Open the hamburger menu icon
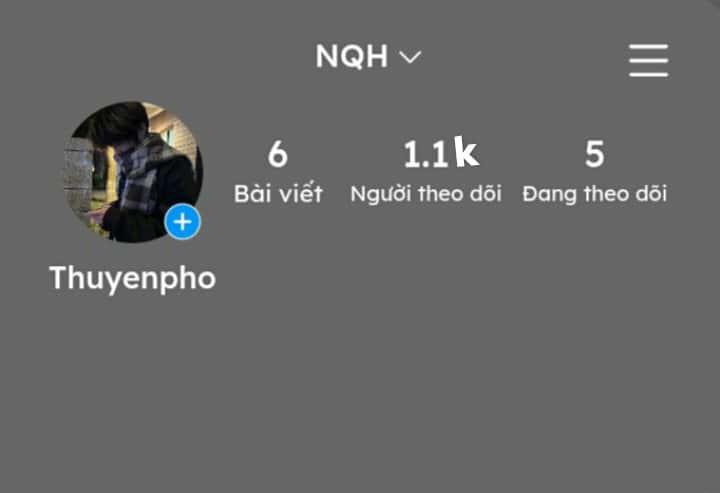Image resolution: width=720 pixels, height=493 pixels. [x=648, y=60]
